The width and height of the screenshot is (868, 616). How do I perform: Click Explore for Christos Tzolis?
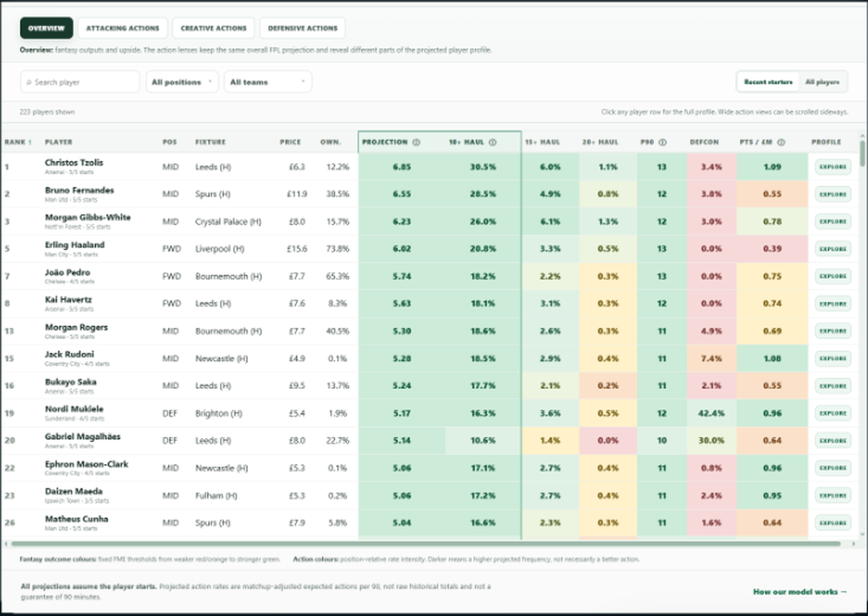pyautogui.click(x=833, y=167)
